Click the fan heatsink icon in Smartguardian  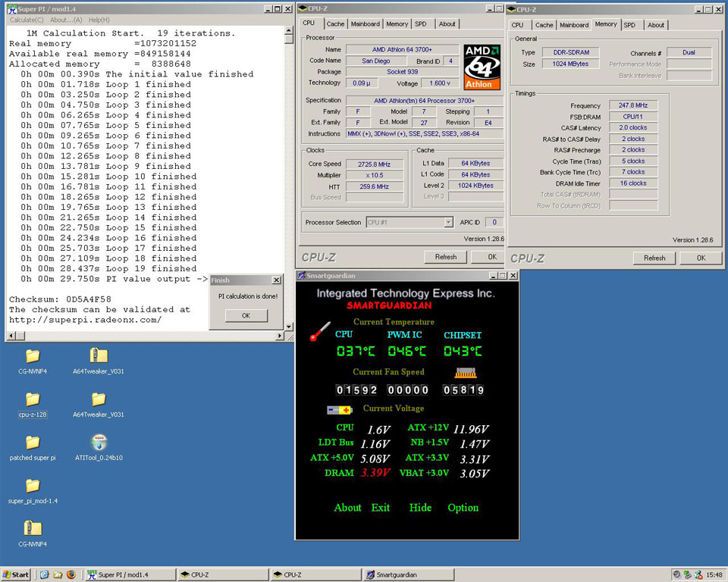click(465, 373)
